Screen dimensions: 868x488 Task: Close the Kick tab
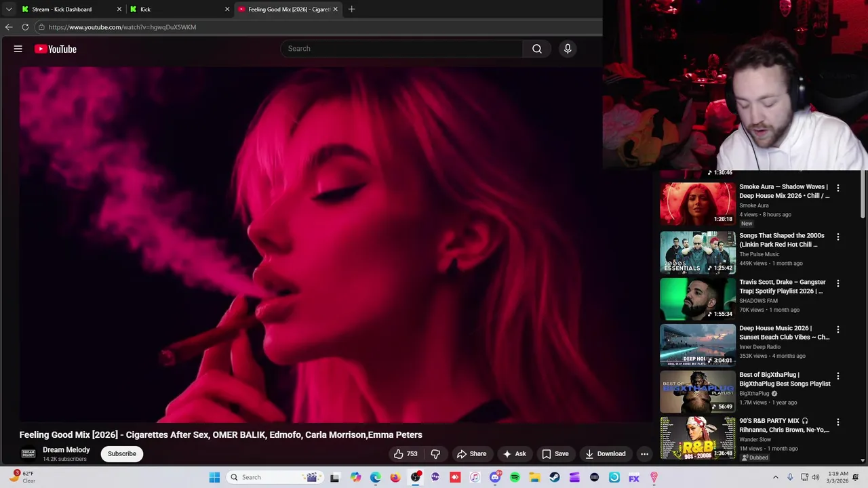(x=227, y=9)
